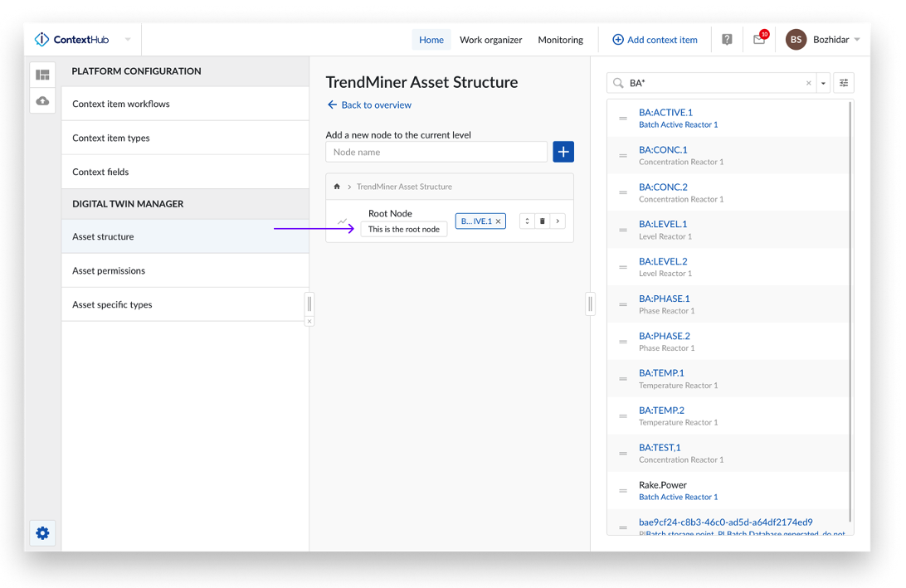
Task: Open the dashboard tiles icon in sidebar
Action: click(x=42, y=75)
